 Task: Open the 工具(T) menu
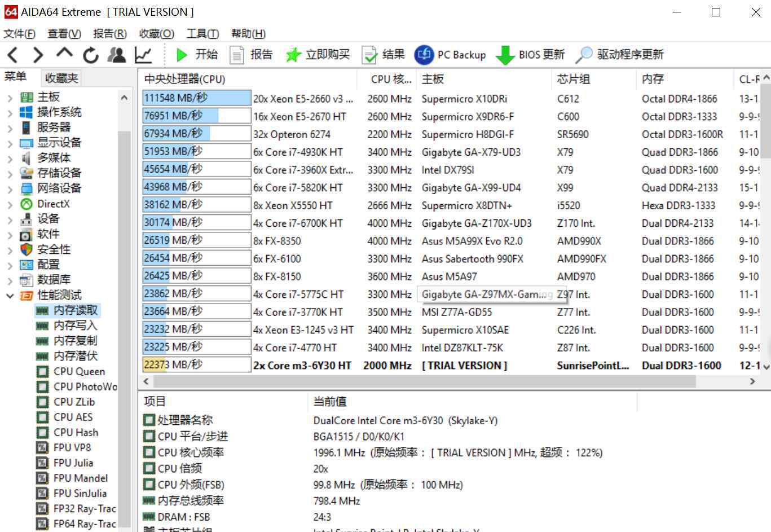point(202,34)
